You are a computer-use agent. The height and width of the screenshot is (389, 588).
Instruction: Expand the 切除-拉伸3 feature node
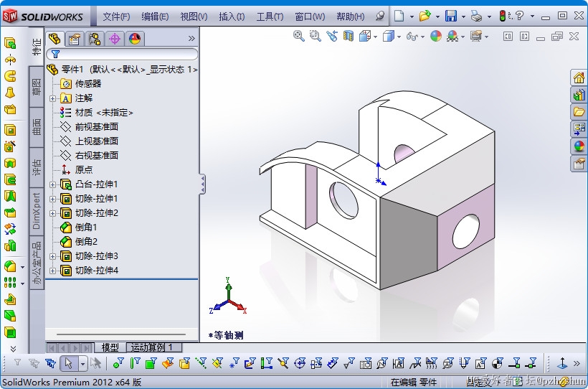point(52,256)
